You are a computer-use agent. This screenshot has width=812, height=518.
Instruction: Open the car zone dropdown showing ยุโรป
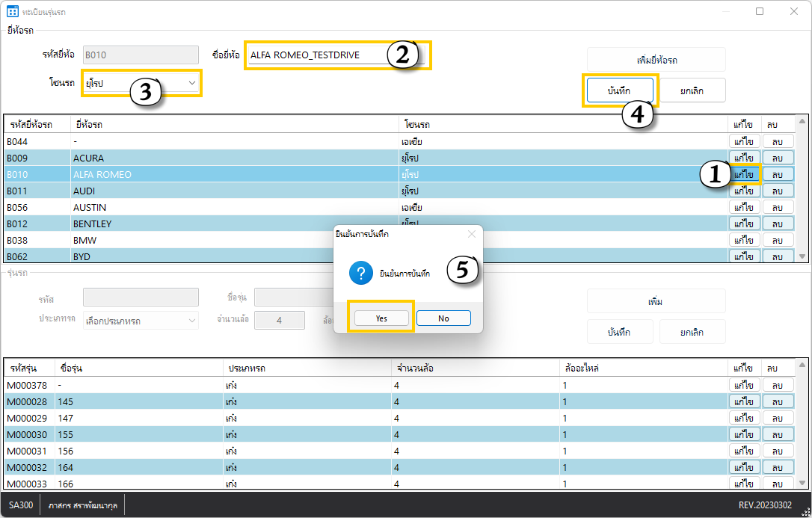[141, 83]
